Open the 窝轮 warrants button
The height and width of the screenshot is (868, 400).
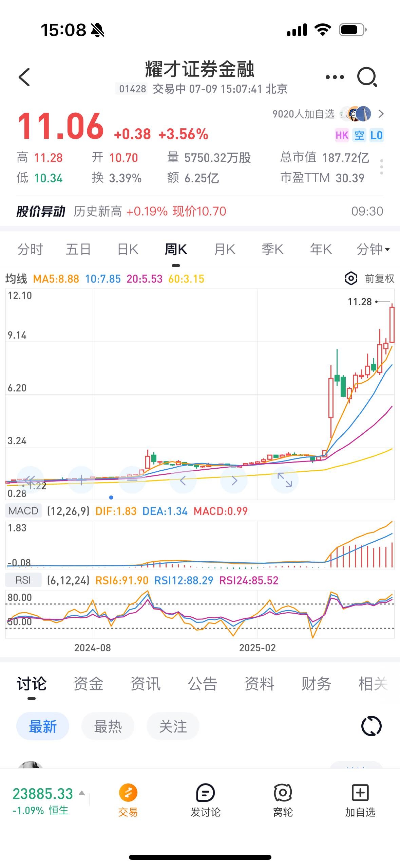[x=283, y=801]
